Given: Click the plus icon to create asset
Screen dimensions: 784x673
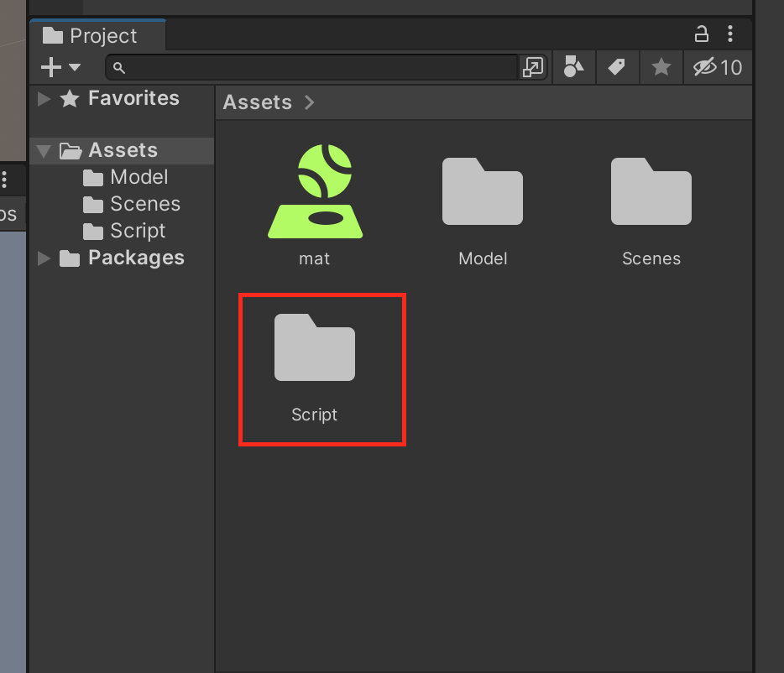Looking at the screenshot, I should click(x=51, y=67).
